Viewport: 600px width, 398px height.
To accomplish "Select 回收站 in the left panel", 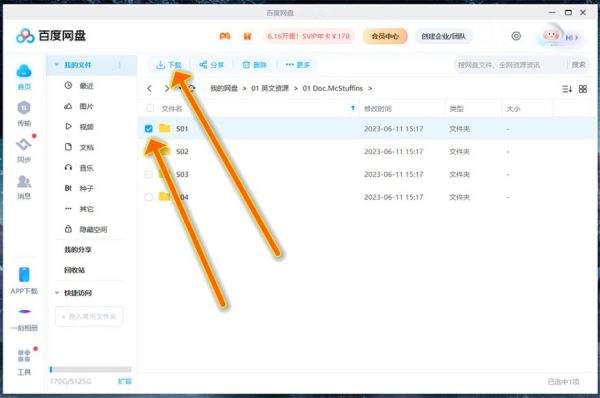I will 75,270.
